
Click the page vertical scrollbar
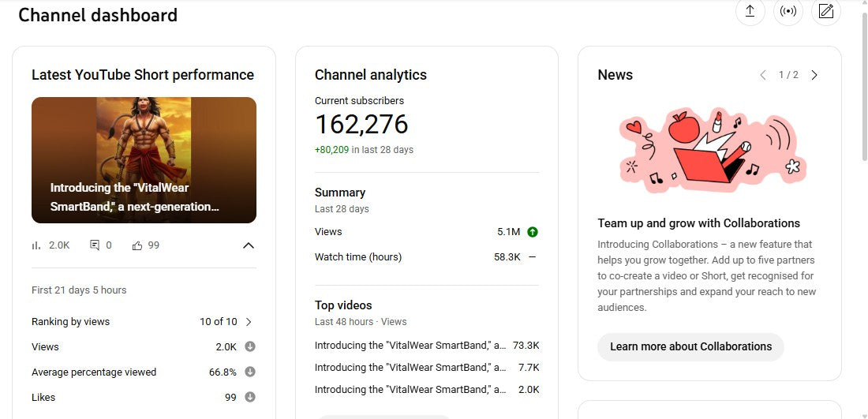pos(862,79)
